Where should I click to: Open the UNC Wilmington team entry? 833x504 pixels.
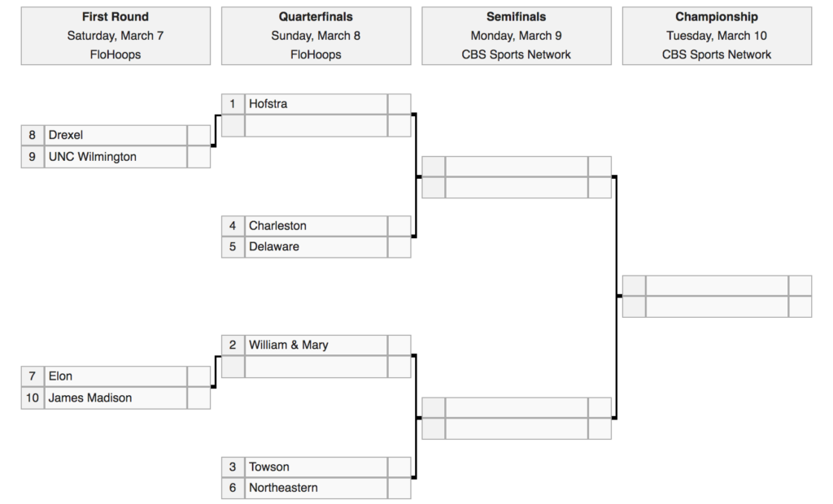point(92,157)
